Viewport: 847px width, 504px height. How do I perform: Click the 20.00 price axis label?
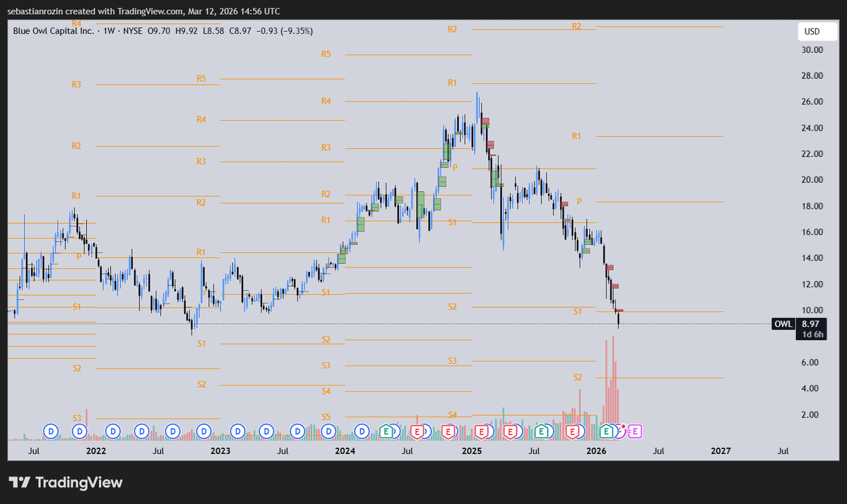[x=812, y=180]
